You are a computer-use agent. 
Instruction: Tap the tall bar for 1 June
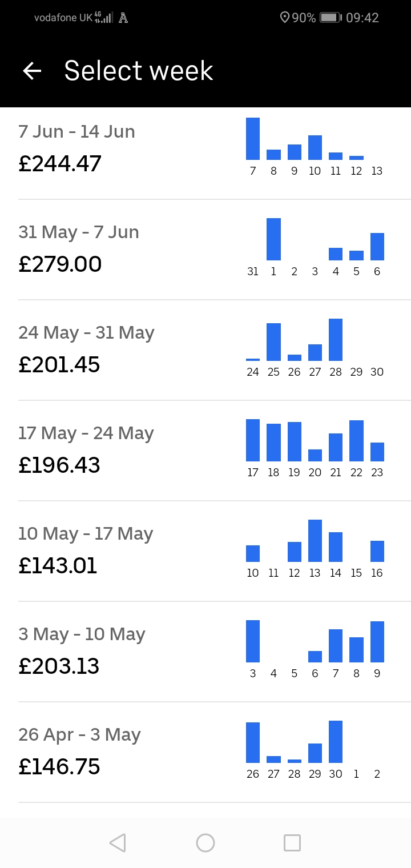tap(273, 239)
